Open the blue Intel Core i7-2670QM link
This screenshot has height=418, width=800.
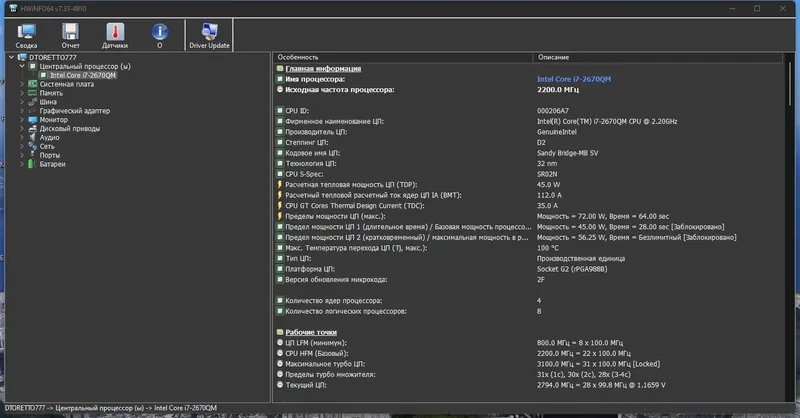tap(573, 79)
